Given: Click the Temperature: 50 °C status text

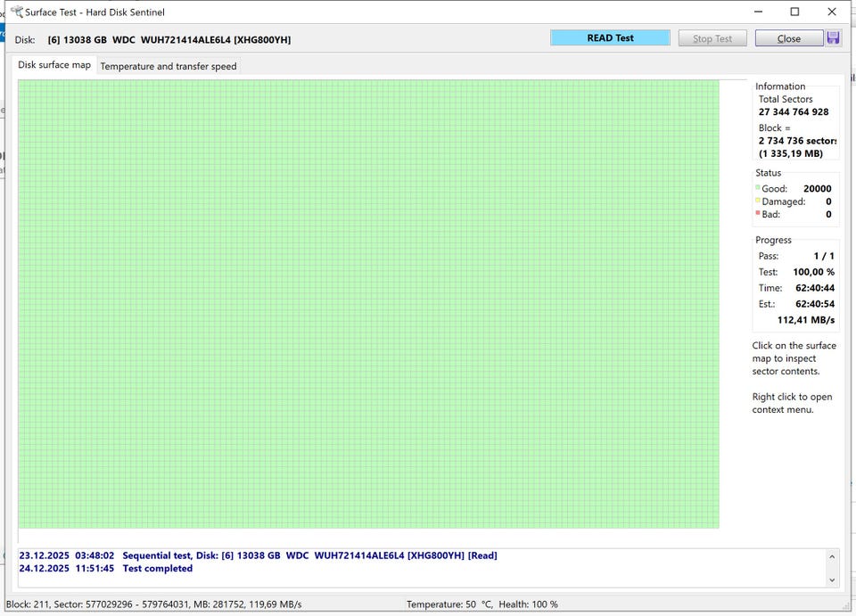Looking at the screenshot, I should (449, 604).
